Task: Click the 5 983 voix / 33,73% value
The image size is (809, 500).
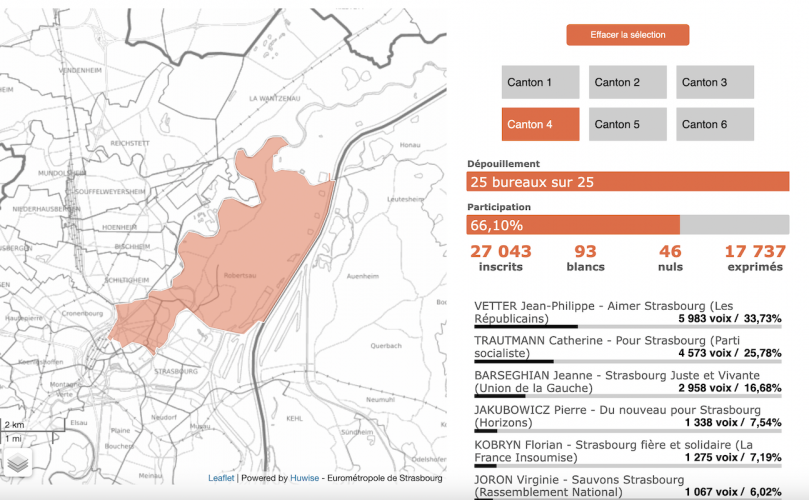Action: [x=730, y=319]
